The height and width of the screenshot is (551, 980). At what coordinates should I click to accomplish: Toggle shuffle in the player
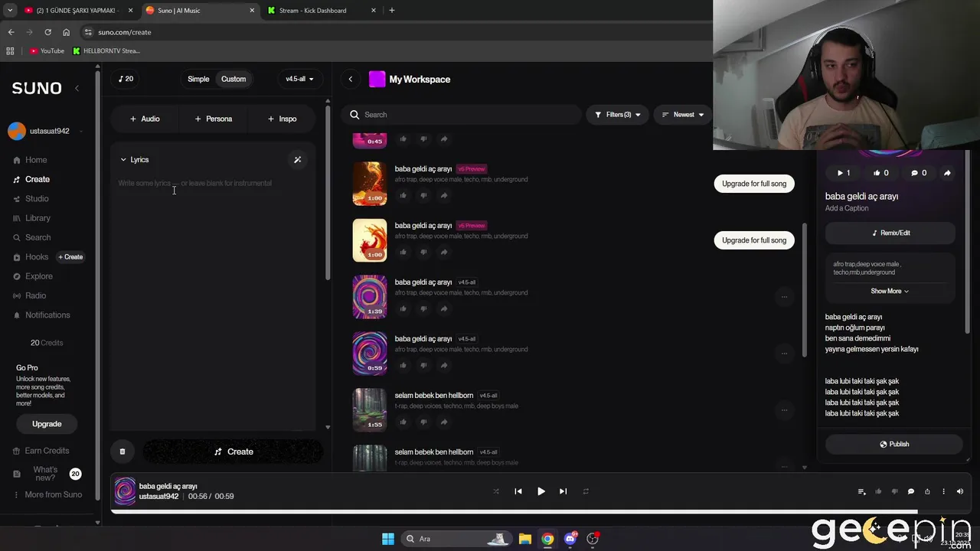[x=496, y=491]
